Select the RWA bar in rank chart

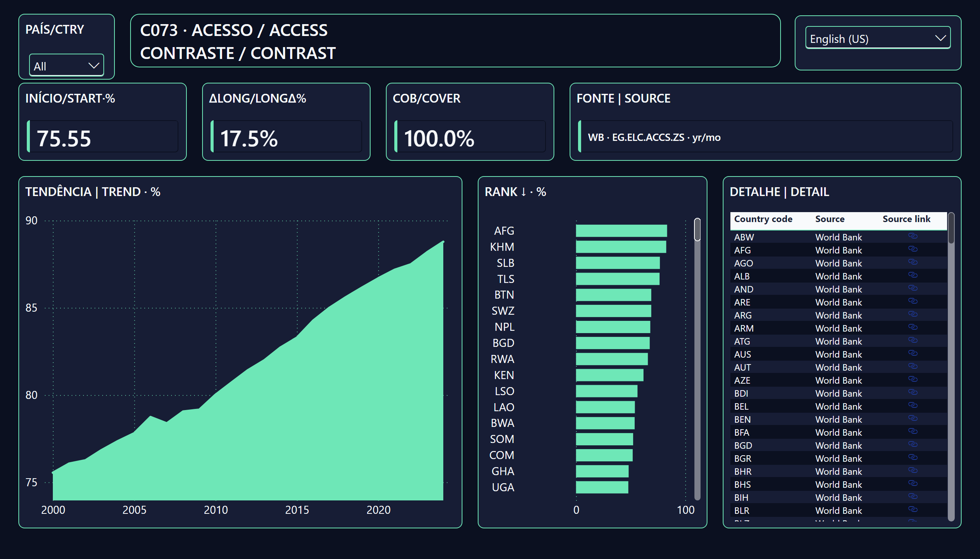point(612,359)
